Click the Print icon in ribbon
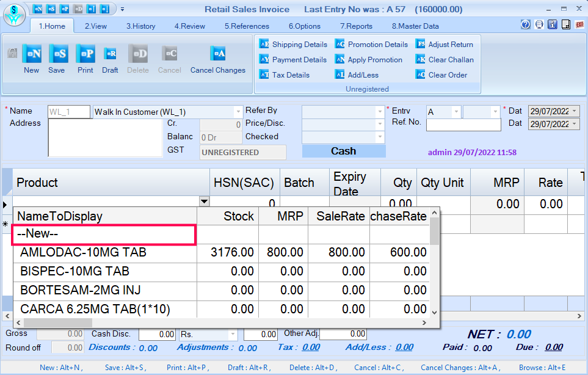 tap(85, 54)
